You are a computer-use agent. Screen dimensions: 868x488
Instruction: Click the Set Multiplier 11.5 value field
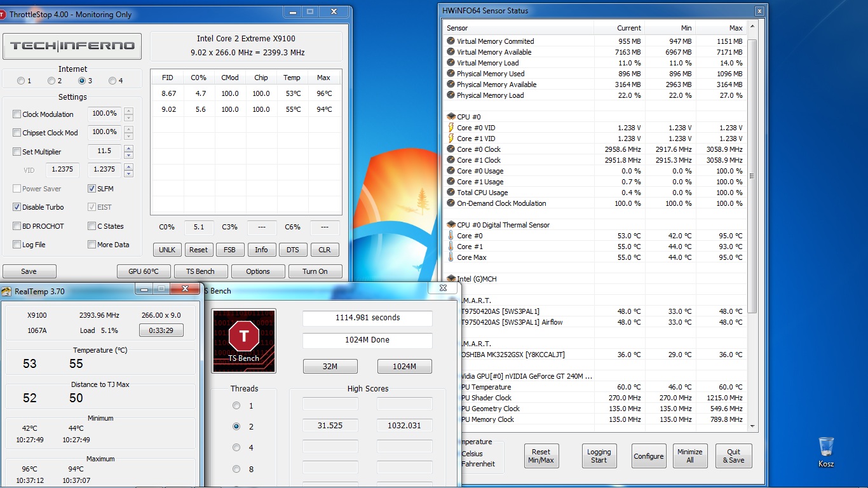point(105,151)
